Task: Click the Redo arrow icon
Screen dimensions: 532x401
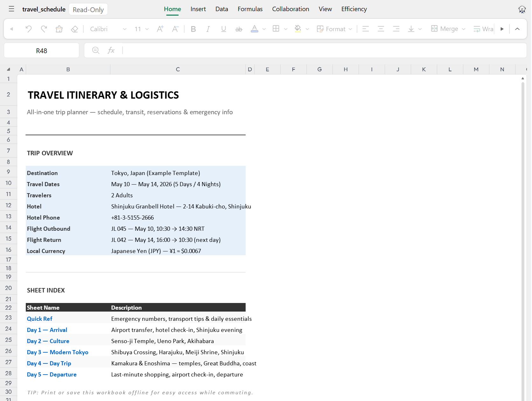Action: pyautogui.click(x=44, y=29)
